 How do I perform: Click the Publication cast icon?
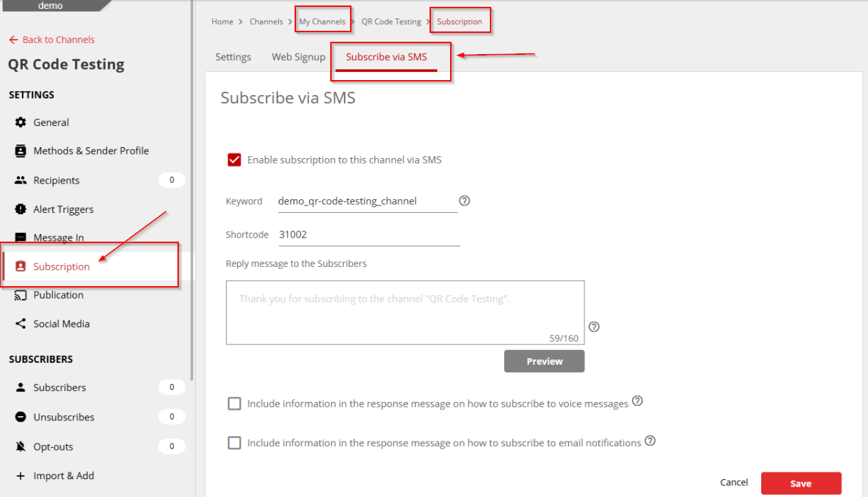pyautogui.click(x=21, y=295)
